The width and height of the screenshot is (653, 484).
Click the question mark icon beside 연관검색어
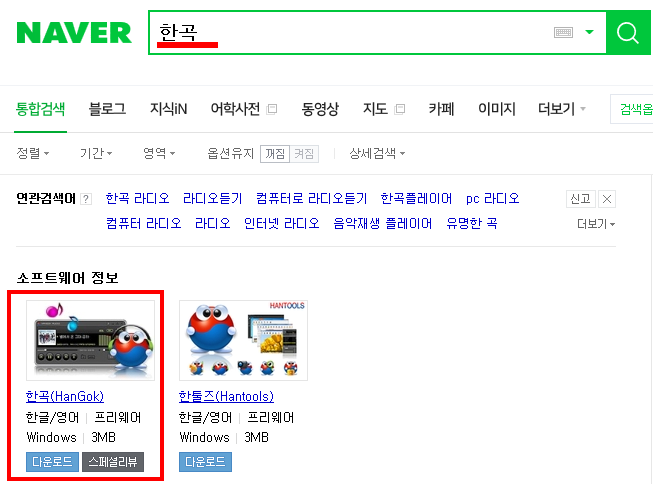pyautogui.click(x=86, y=199)
